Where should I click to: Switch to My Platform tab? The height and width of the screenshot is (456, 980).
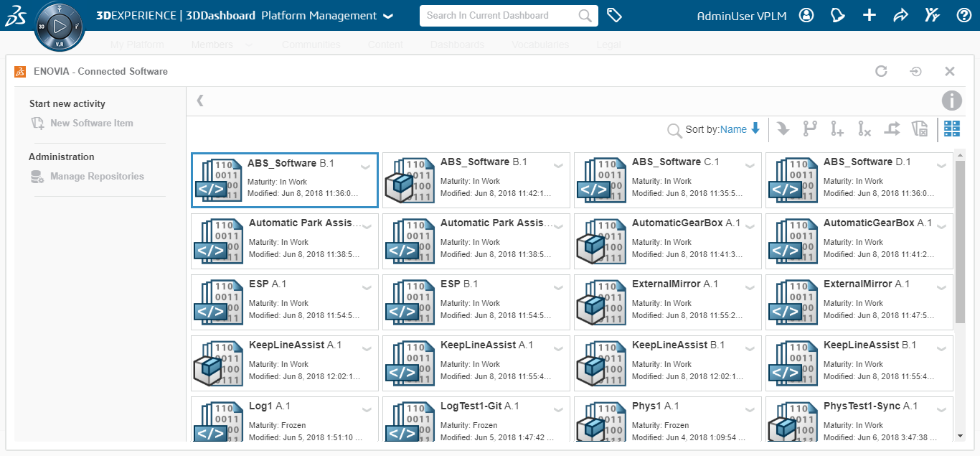[137, 45]
